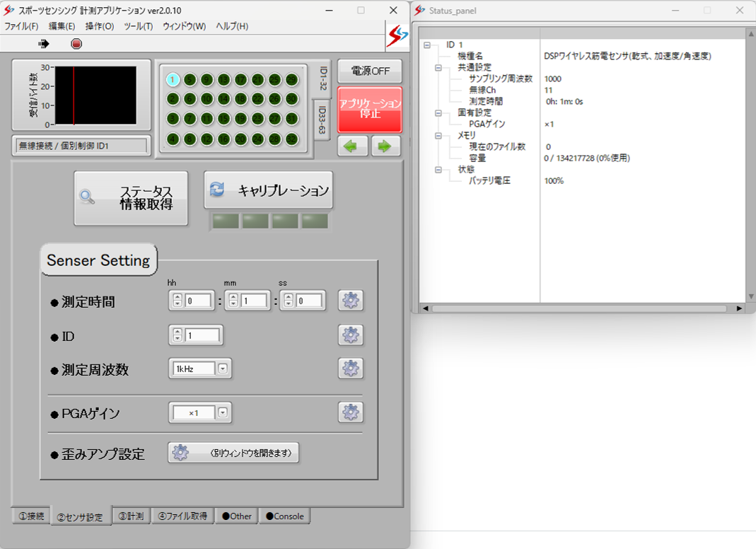Select sensor ID 19 indicator
756x549 pixels.
[x=240, y=119]
